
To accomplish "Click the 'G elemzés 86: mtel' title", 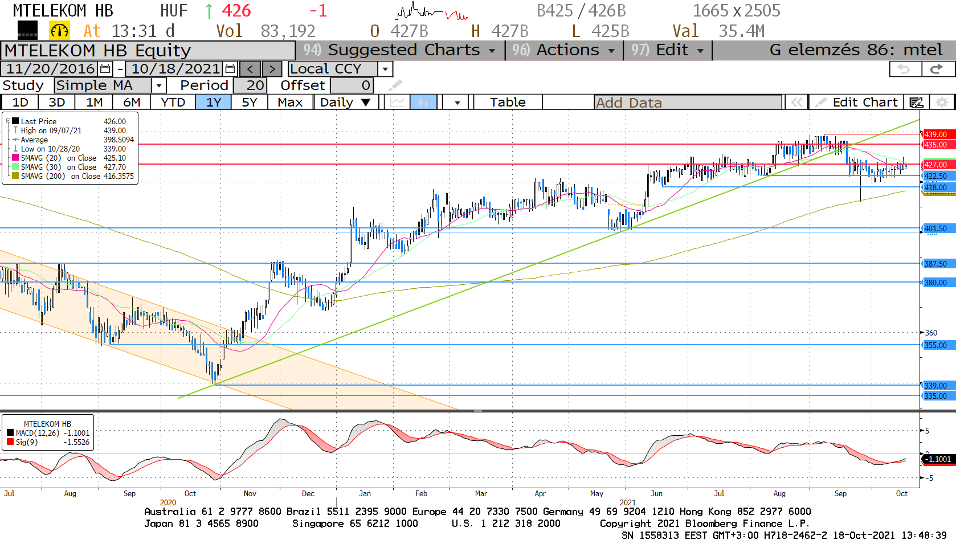I will point(856,50).
